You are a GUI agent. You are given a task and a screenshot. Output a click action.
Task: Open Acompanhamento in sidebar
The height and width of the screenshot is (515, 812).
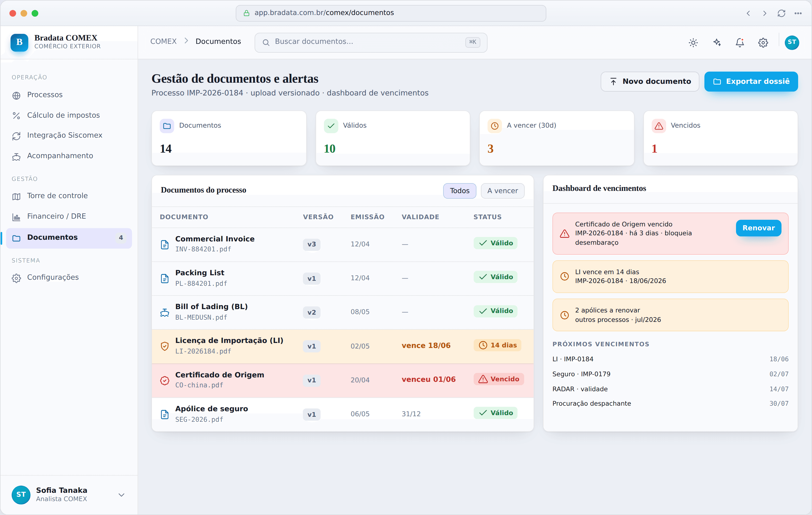point(69,156)
